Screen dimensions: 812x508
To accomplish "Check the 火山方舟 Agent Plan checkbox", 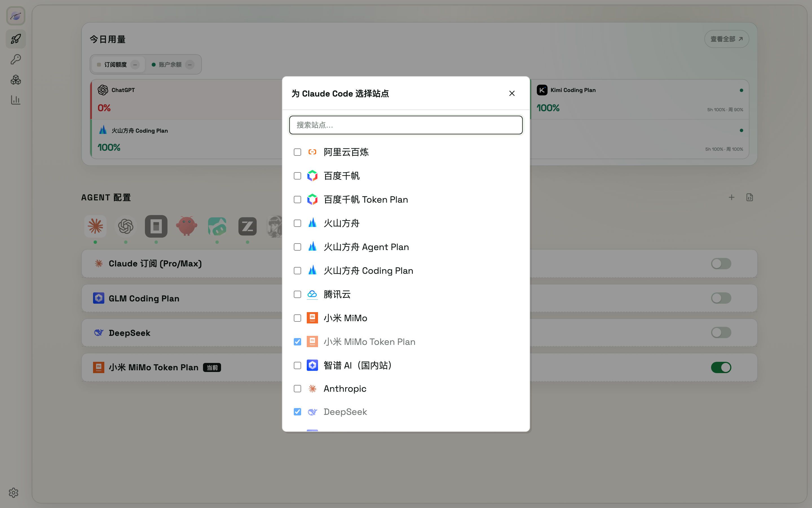I will (x=297, y=247).
